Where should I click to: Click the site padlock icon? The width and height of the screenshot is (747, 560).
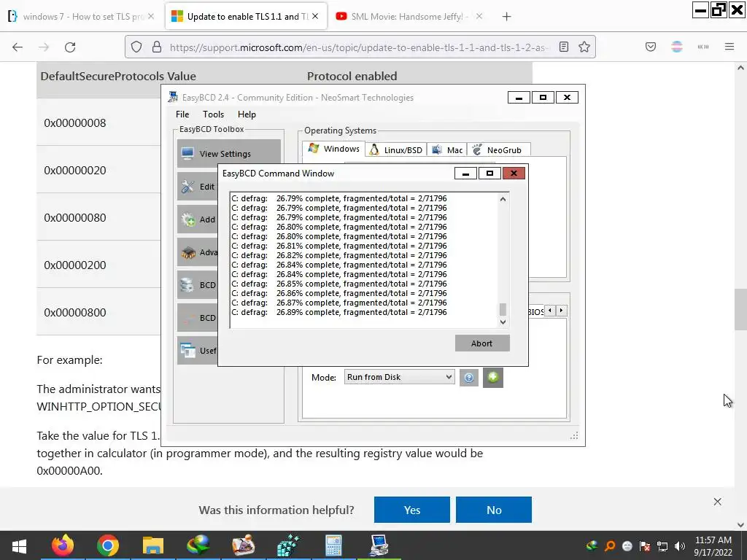point(157,47)
